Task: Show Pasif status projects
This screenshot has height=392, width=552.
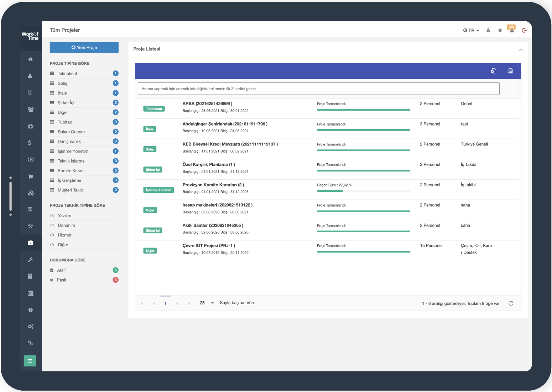Action: [84, 280]
